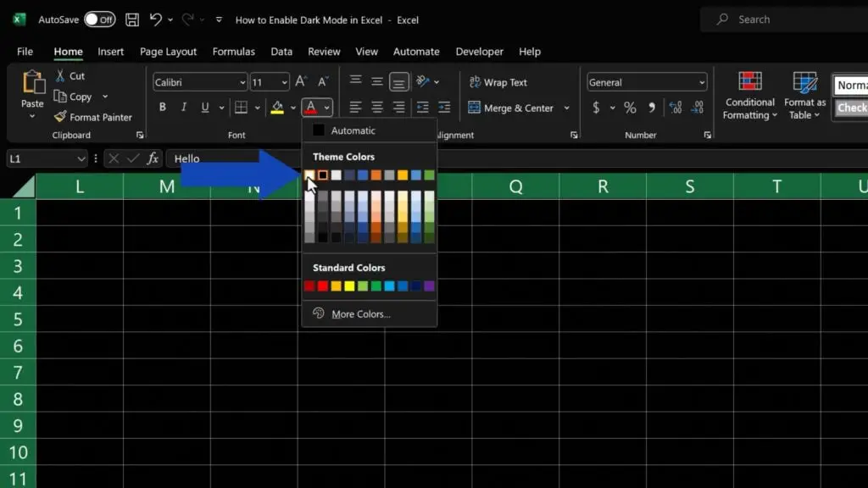Viewport: 868px width, 488px height.
Task: Apply Accounting dollar number format
Action: tap(596, 108)
